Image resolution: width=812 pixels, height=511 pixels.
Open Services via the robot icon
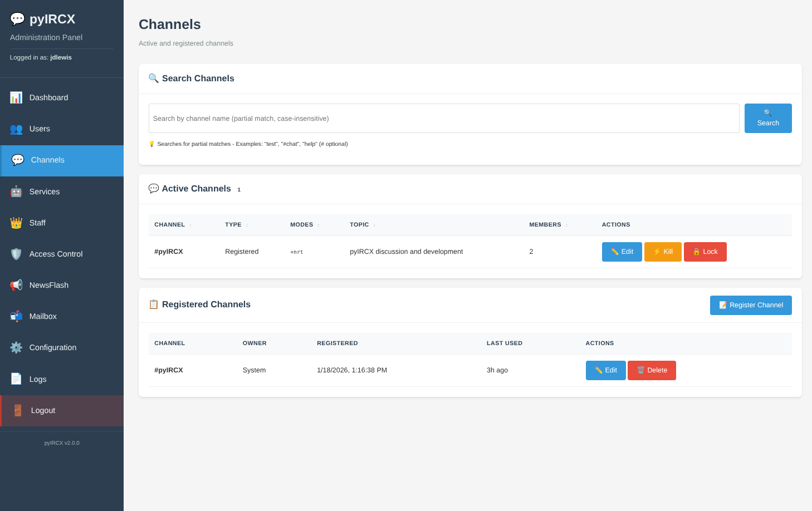[16, 191]
